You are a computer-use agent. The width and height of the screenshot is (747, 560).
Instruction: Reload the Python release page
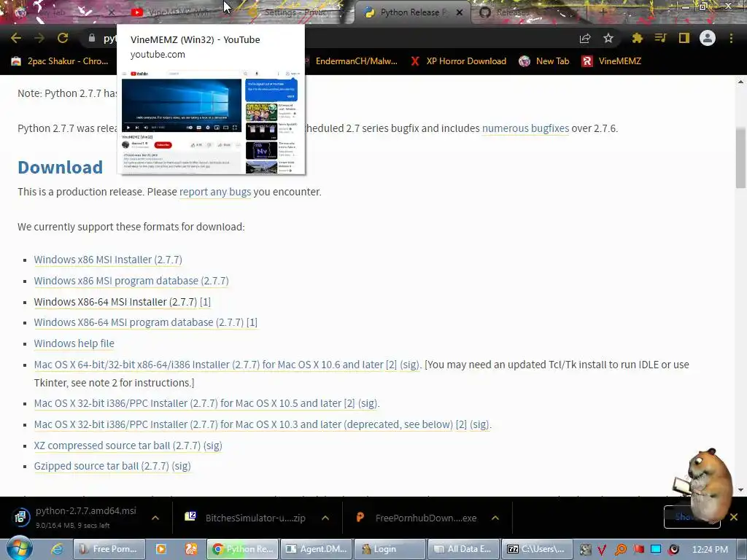[63, 38]
